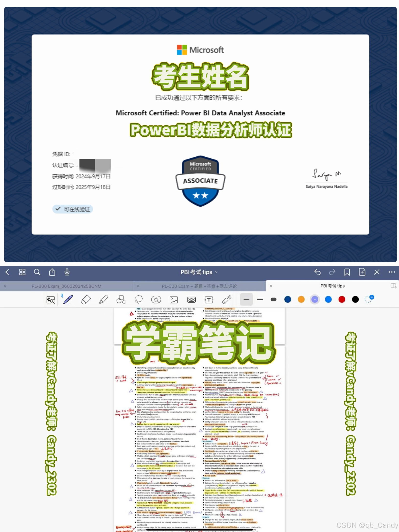Undo the last action
Viewport: 399px width, 532px height.
(317, 272)
